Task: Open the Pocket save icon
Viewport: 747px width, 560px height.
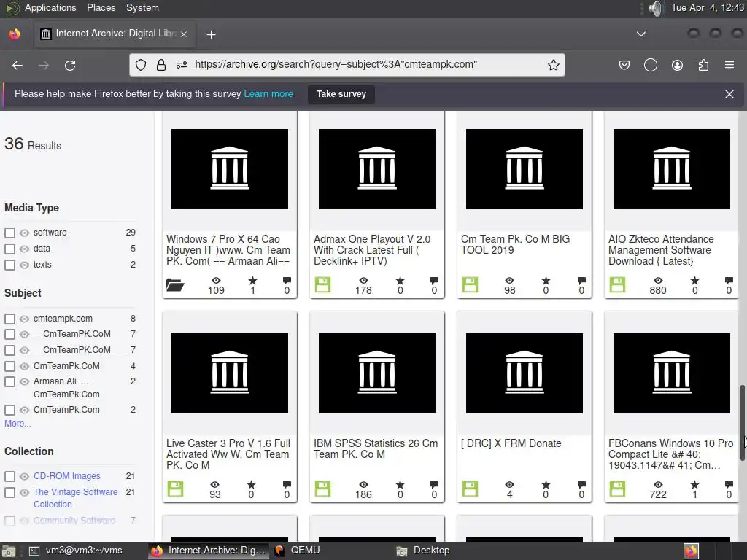Action: (x=624, y=65)
